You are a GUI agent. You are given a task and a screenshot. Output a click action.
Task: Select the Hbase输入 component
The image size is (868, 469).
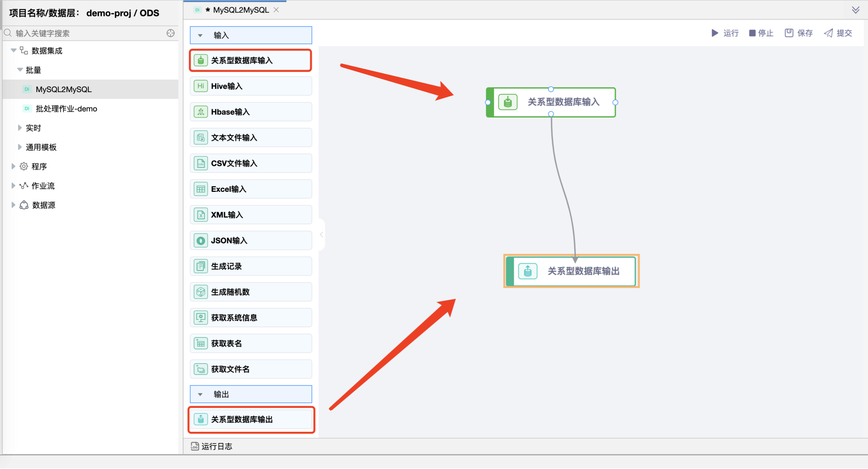(250, 112)
